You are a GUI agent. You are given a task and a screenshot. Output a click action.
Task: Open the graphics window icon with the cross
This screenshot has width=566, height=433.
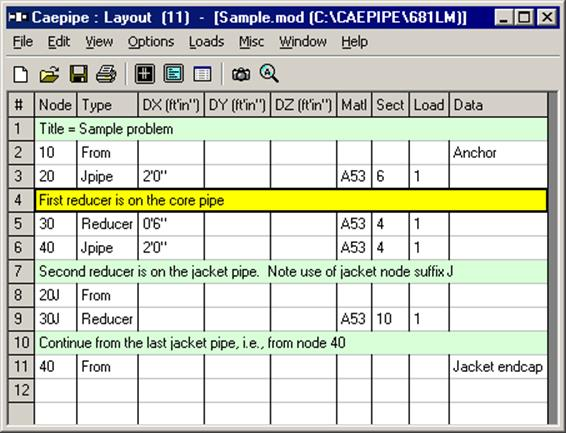click(x=145, y=74)
